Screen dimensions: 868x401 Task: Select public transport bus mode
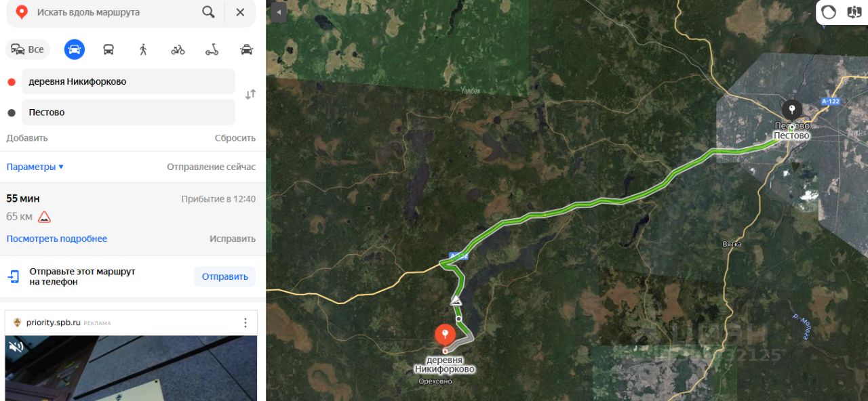(x=108, y=49)
